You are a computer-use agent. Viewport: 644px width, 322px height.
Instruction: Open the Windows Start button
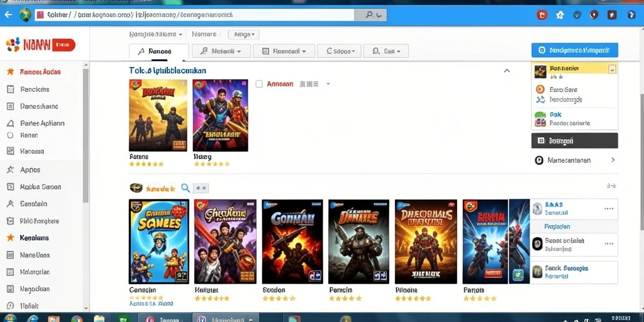point(9,319)
